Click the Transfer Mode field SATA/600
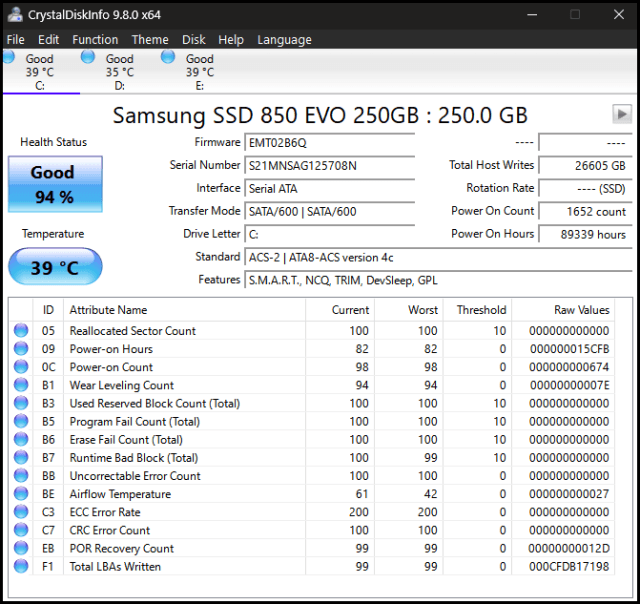This screenshot has height=604, width=640. pos(330,211)
